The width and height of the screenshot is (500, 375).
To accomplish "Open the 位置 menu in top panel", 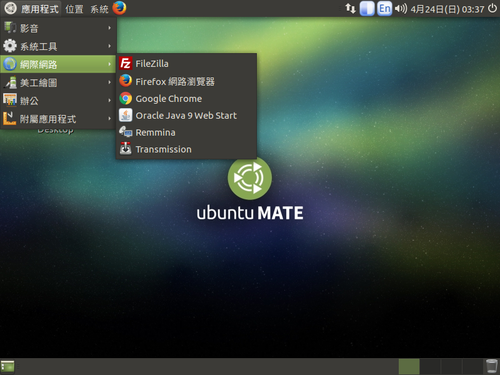I will pyautogui.click(x=74, y=9).
